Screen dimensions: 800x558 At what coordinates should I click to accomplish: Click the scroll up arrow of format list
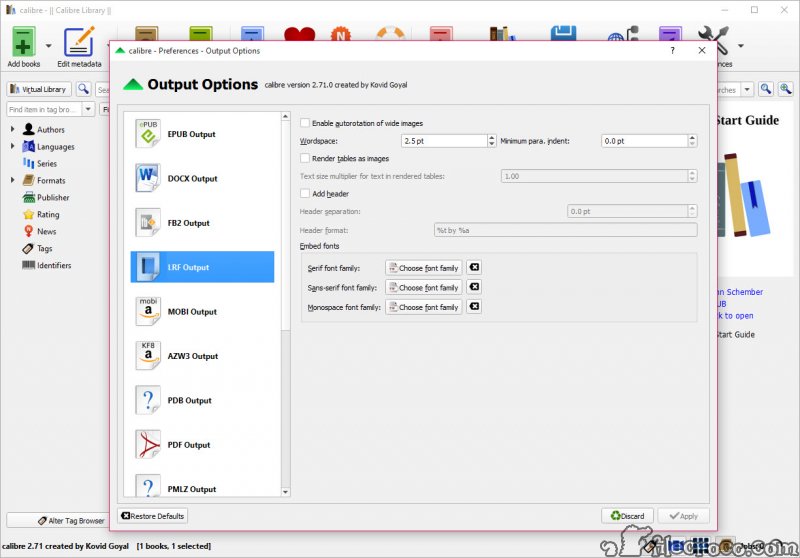tap(286, 117)
